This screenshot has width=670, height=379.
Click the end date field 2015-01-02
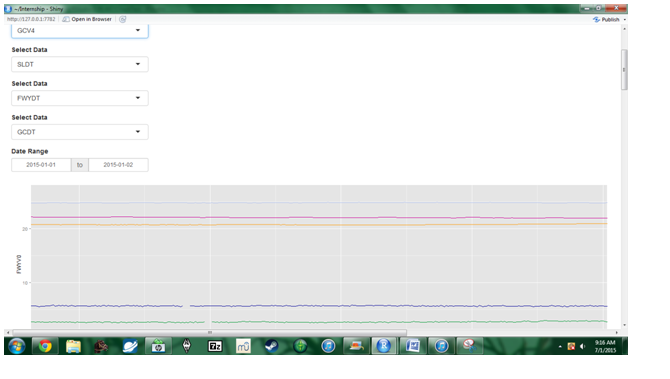coord(118,165)
